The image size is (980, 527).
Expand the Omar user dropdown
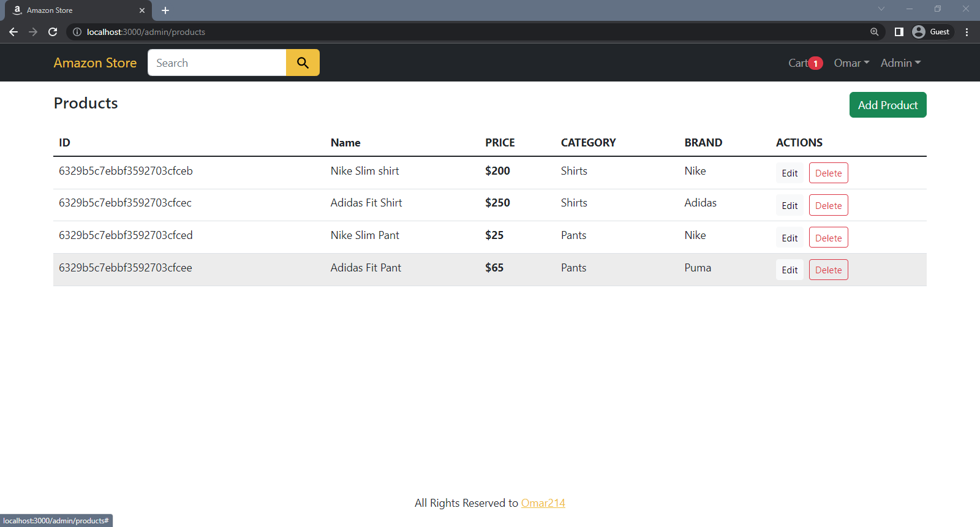[851, 63]
